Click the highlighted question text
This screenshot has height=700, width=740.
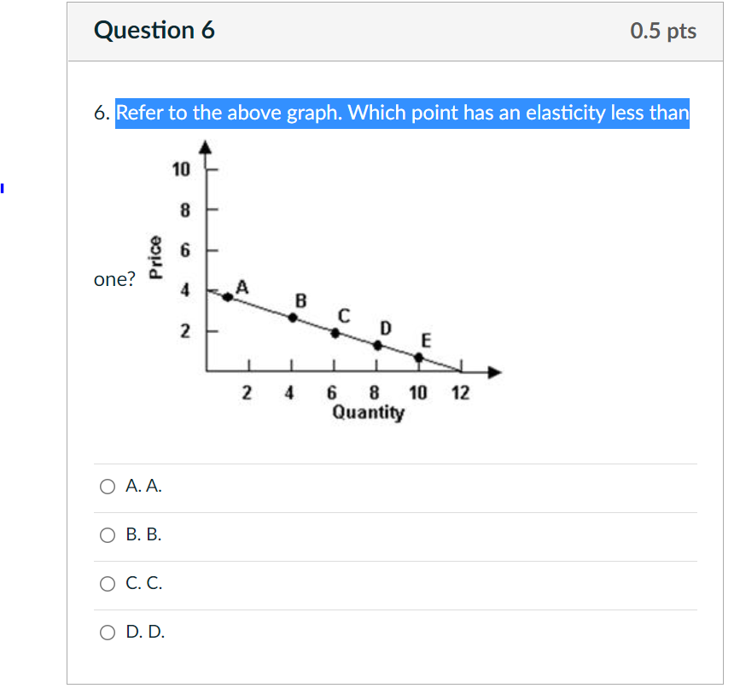coord(402,114)
